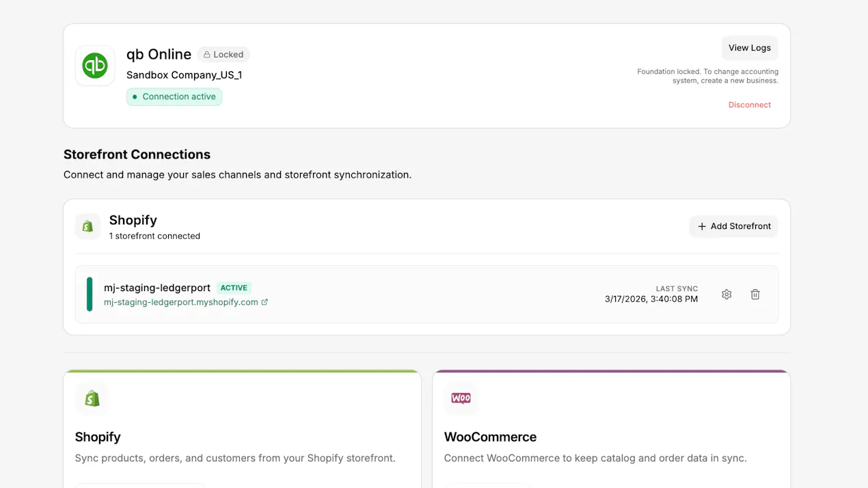Click the Locked badge
Image resolution: width=868 pixels, height=488 pixels.
click(x=223, y=55)
